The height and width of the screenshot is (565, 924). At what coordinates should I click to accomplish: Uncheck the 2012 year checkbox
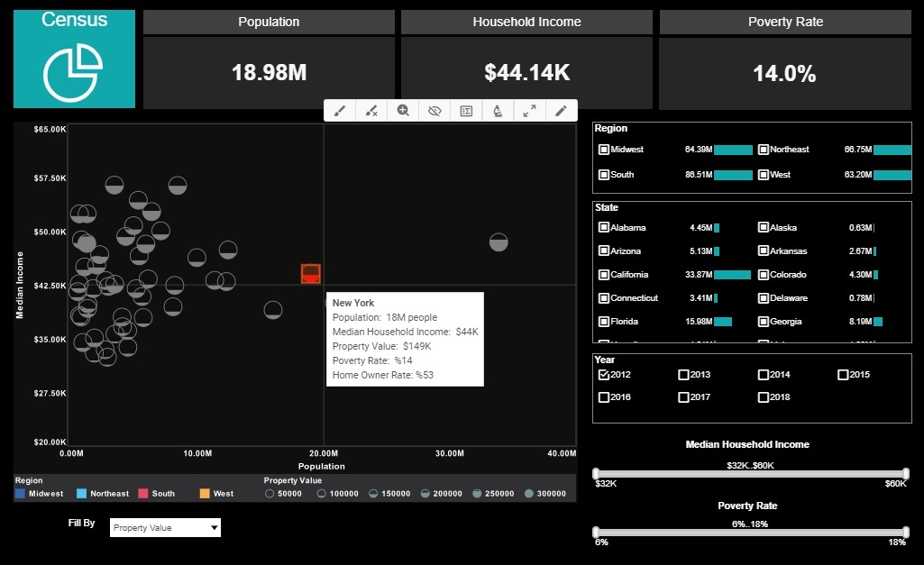pos(603,375)
